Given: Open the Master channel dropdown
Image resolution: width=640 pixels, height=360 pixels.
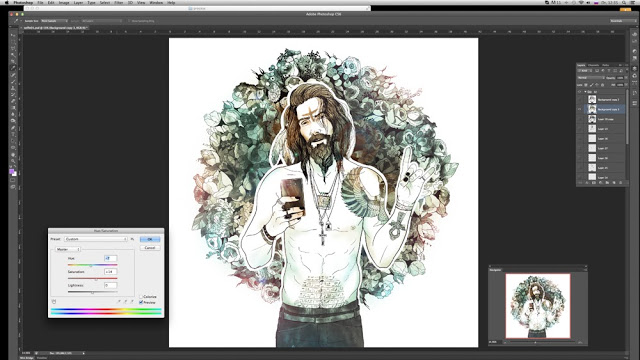Looking at the screenshot, I should click(x=67, y=249).
